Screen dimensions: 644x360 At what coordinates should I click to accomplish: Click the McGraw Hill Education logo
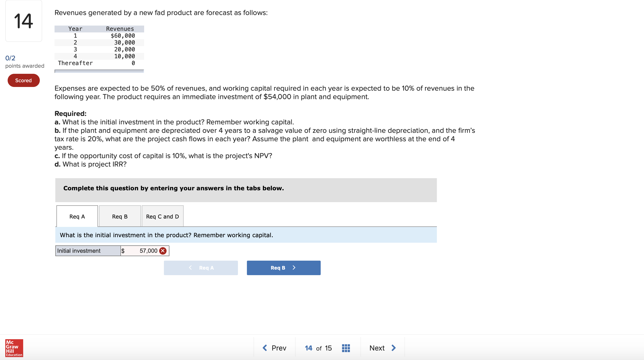(14, 348)
